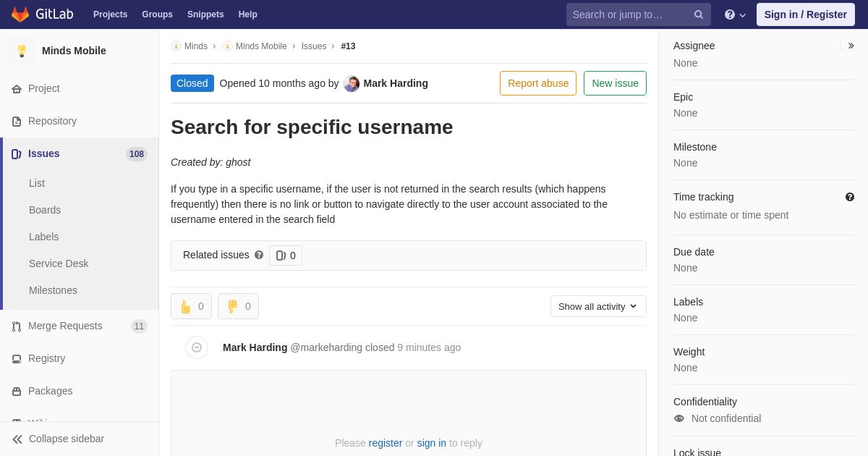This screenshot has width=868, height=456.
Task: Click the Report abuse button
Action: [x=538, y=83]
